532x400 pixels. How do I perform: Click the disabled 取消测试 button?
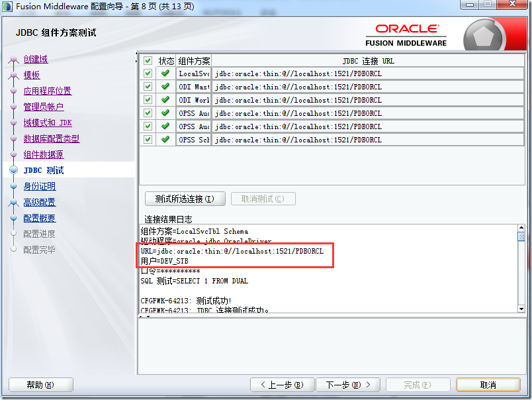(263, 199)
